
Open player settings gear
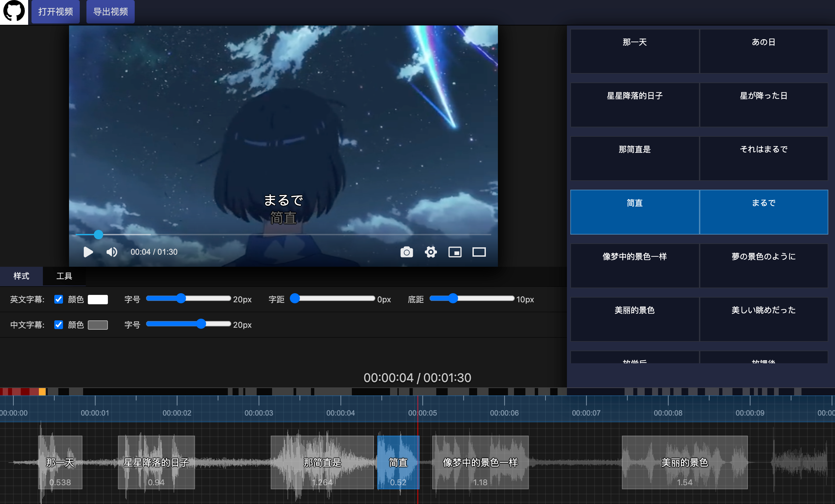click(x=431, y=252)
